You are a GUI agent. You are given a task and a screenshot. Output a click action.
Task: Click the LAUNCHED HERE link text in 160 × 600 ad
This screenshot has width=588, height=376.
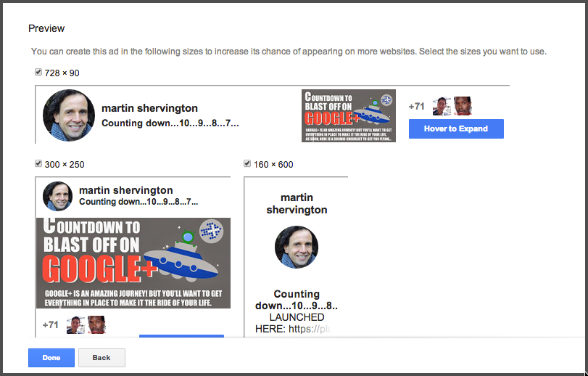coord(294,323)
